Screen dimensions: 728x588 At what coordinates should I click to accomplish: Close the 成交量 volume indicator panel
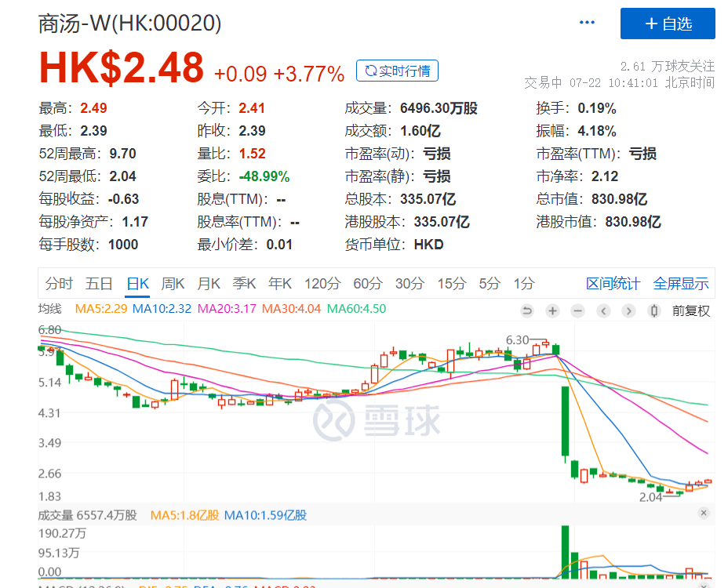coord(704,513)
